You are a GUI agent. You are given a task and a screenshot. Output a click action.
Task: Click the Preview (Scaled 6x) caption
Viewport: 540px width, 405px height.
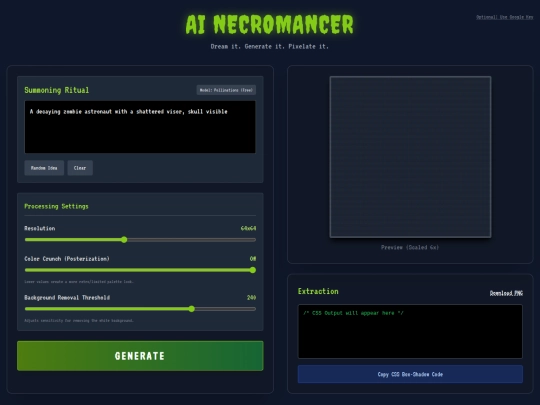410,247
